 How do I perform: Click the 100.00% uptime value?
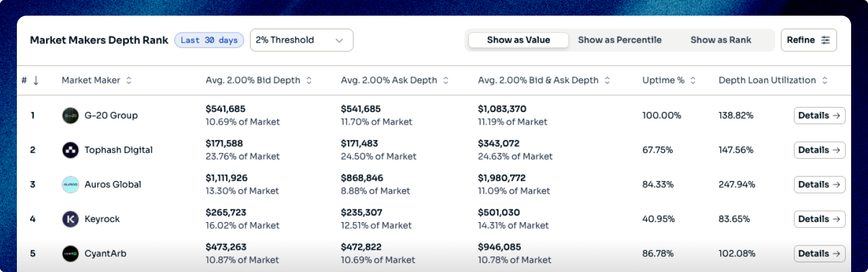(662, 116)
